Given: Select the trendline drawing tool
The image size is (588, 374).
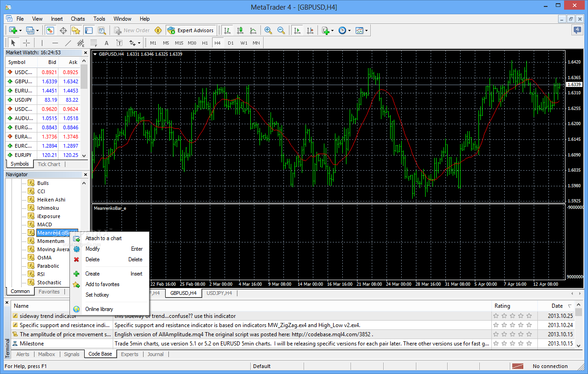Looking at the screenshot, I should click(68, 43).
